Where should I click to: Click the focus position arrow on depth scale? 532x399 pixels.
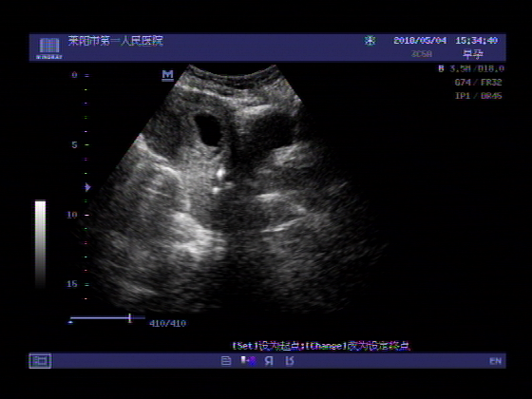tap(87, 187)
